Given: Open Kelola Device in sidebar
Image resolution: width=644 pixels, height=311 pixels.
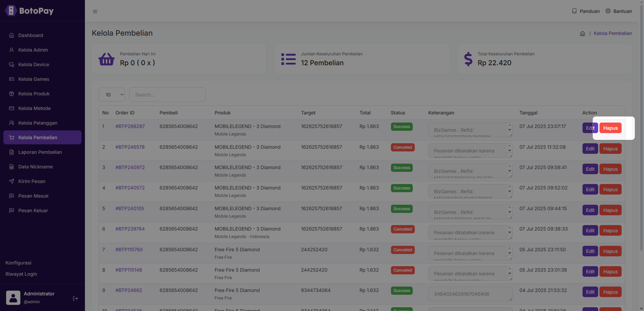Looking at the screenshot, I should click(x=42, y=65).
